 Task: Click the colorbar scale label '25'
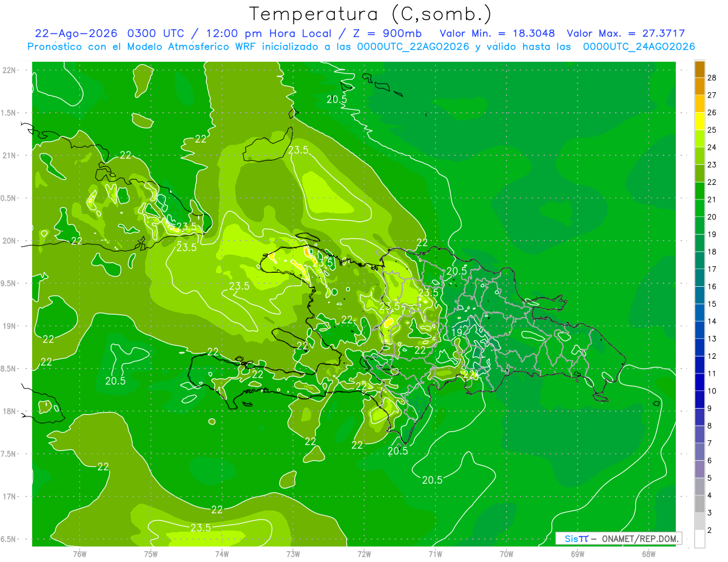[x=712, y=130]
